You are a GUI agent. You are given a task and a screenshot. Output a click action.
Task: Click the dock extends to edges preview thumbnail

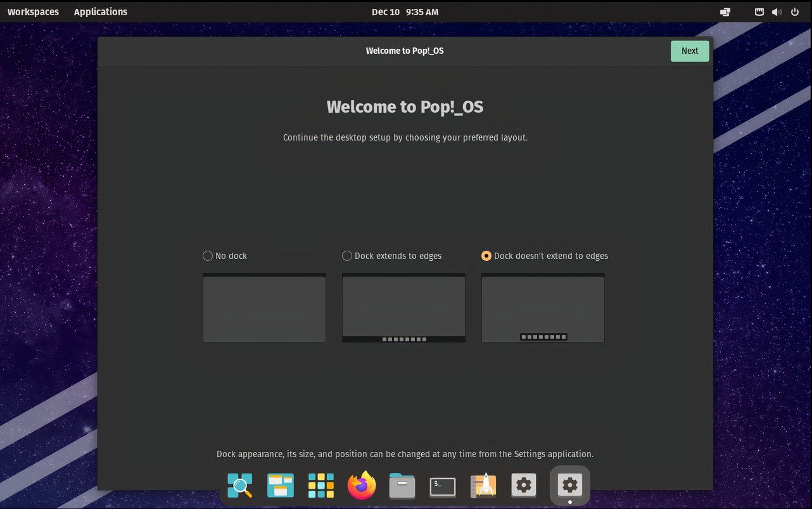(403, 308)
